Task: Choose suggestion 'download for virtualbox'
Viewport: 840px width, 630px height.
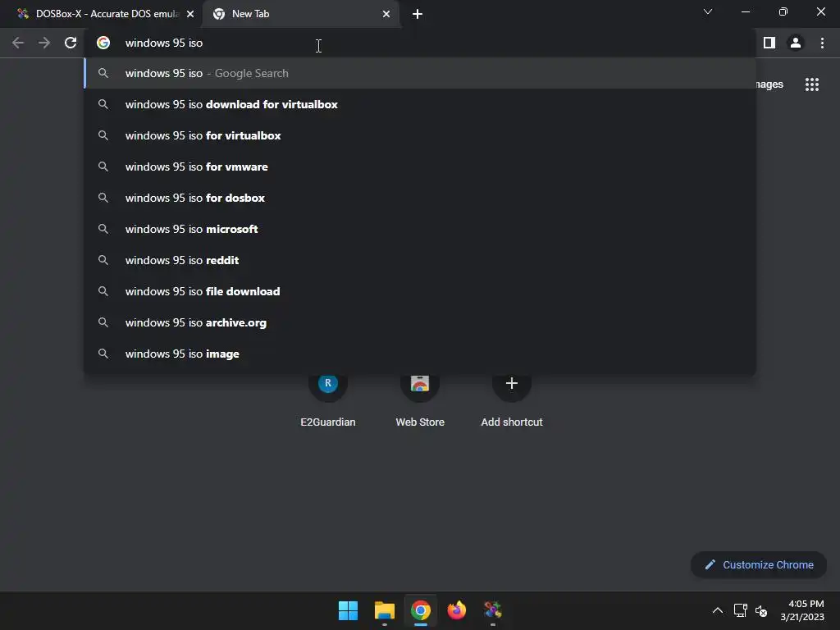Action: (420, 104)
